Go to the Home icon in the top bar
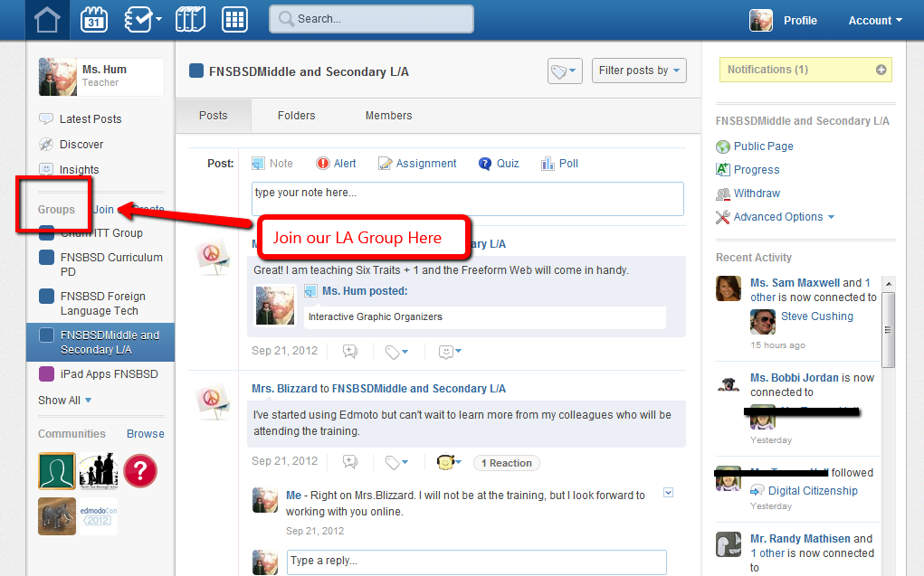Screen dimensions: 924x576 point(47,19)
